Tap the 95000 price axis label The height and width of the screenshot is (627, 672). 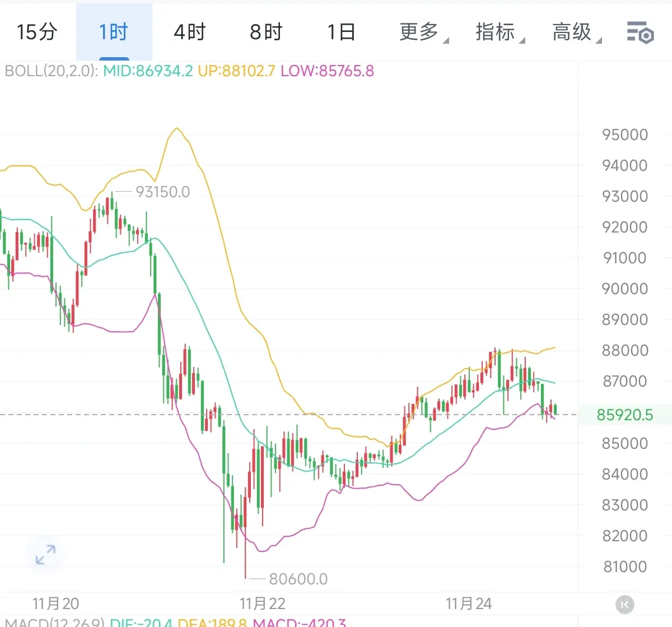coord(625,134)
